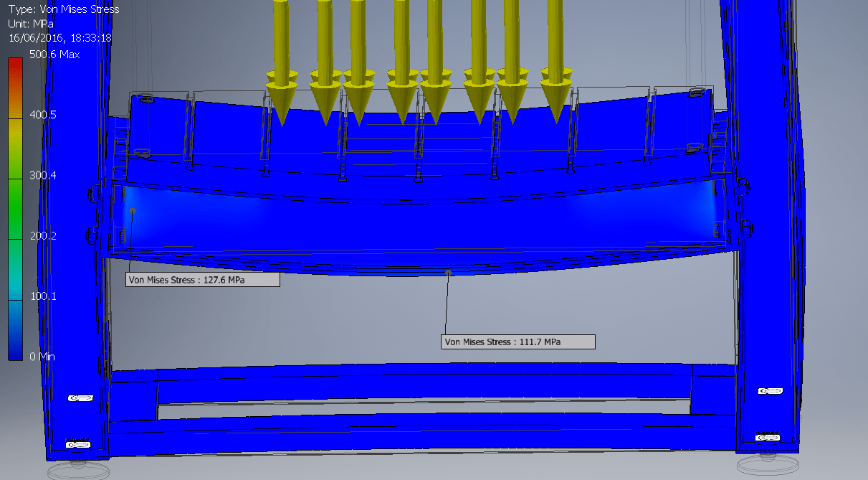Click the dark blue bottom segment of the color bar

point(15,329)
